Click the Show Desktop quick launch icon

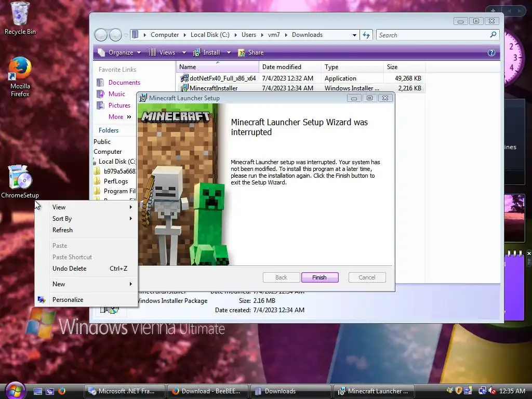coord(38,391)
